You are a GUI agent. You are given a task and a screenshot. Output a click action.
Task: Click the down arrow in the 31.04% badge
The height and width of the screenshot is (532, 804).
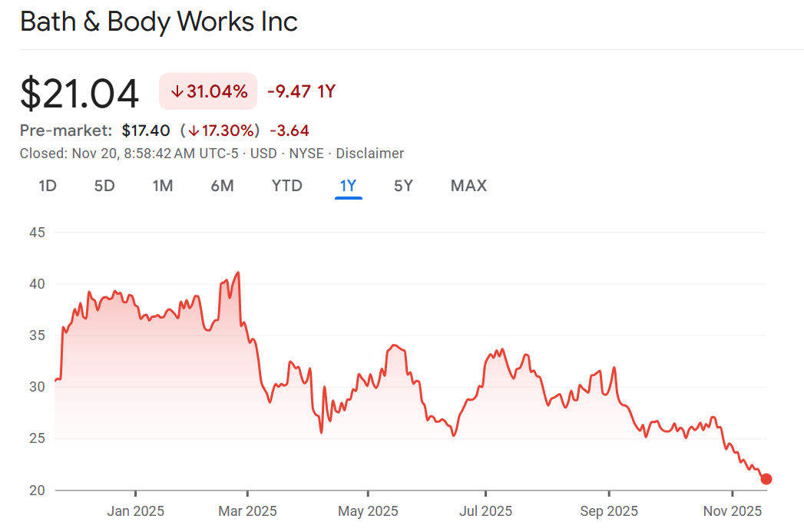[177, 92]
